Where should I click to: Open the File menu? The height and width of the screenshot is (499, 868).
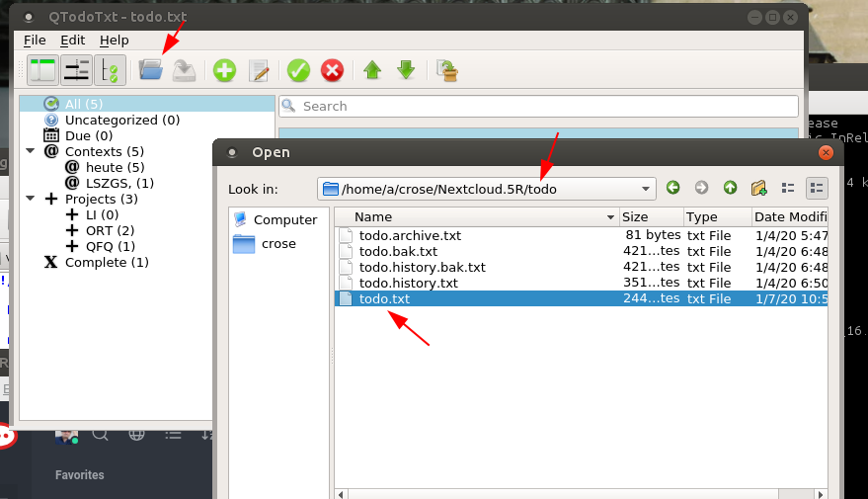tap(35, 40)
